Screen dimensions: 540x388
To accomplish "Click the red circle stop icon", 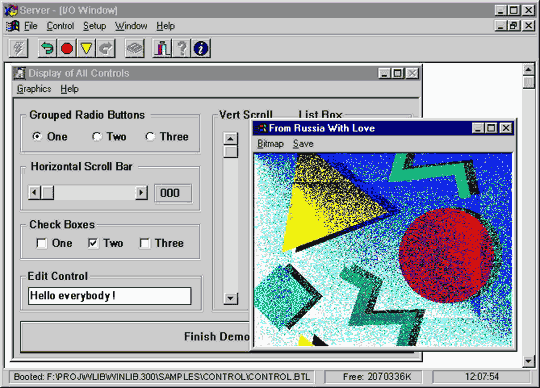I will tap(67, 48).
